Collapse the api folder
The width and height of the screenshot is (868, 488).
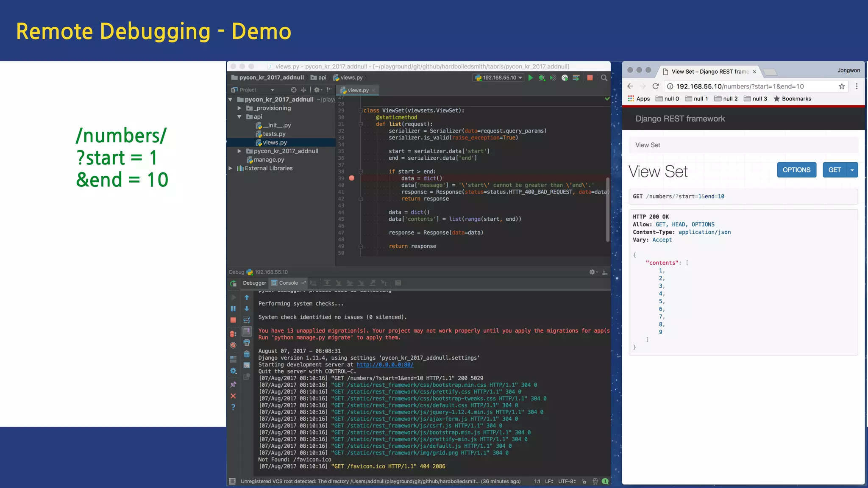pos(239,117)
